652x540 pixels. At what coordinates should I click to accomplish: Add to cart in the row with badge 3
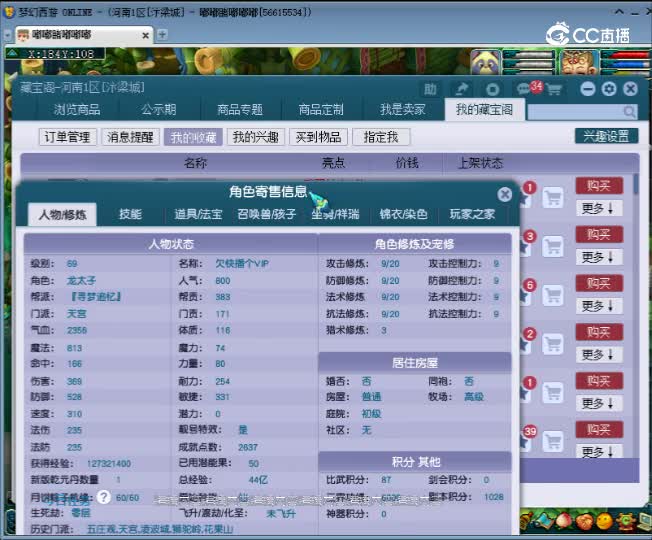(553, 247)
